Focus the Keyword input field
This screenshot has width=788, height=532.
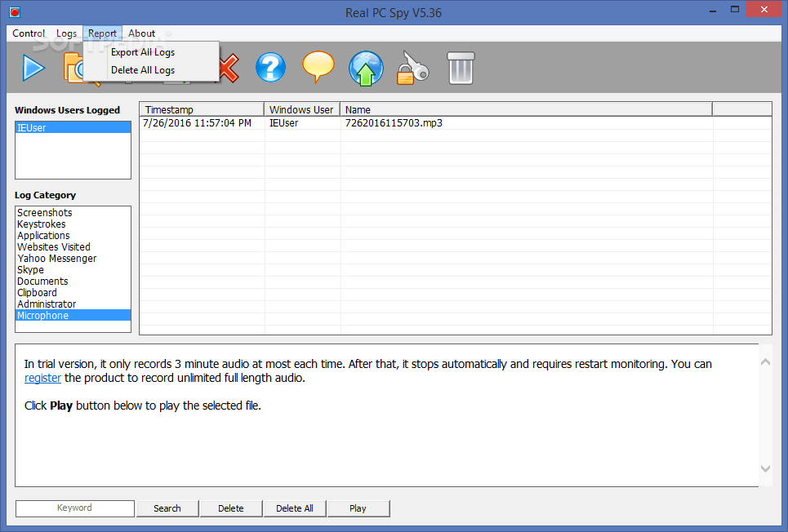74,508
